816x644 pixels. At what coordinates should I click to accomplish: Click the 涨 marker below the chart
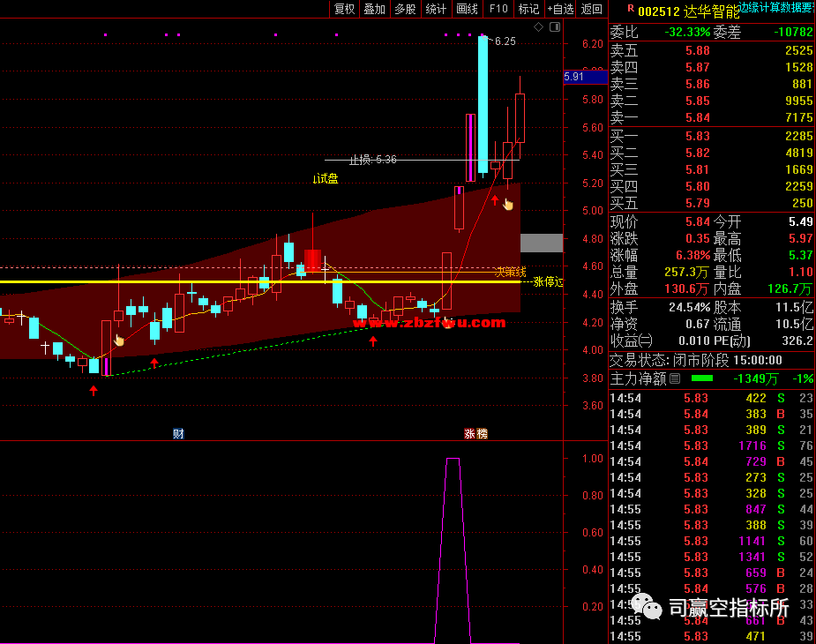[469, 434]
